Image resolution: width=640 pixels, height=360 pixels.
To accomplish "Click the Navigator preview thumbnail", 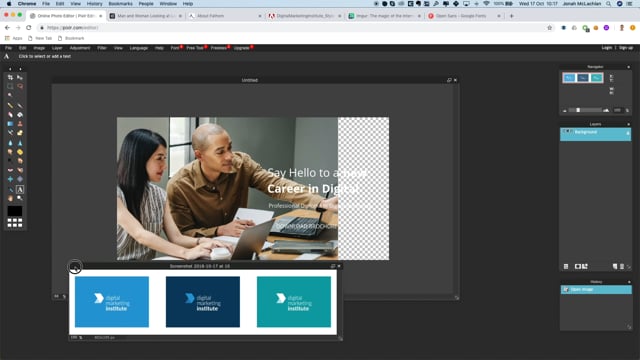I will (583, 78).
